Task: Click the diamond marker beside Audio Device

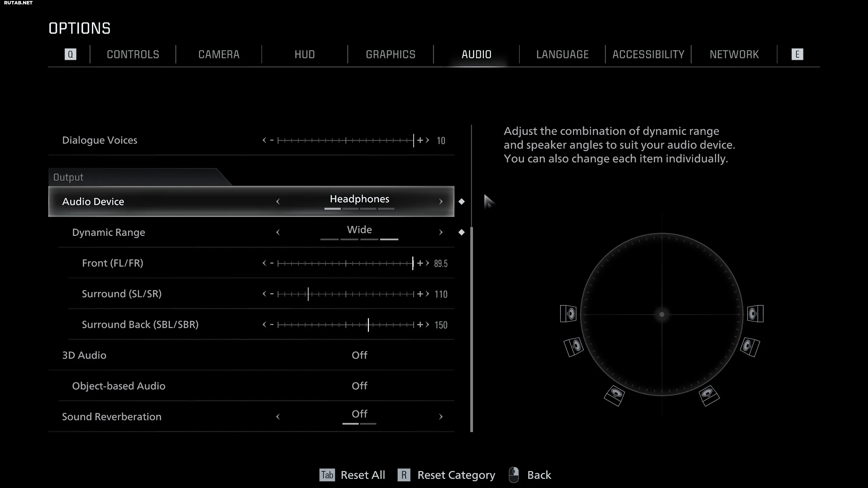Action: [461, 202]
